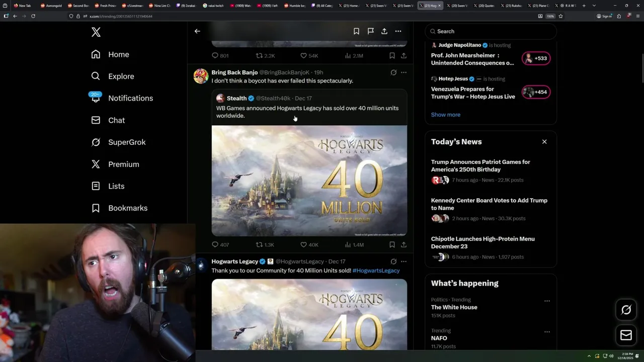Click browser back button

tap(15, 16)
